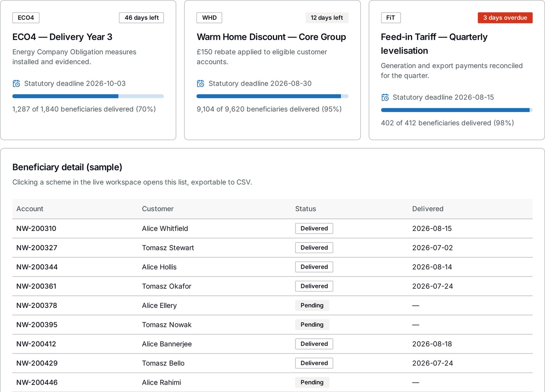Click Delivered status for Tomasz Okafor
Image resolution: width=545 pixels, height=392 pixels.
[x=314, y=286]
